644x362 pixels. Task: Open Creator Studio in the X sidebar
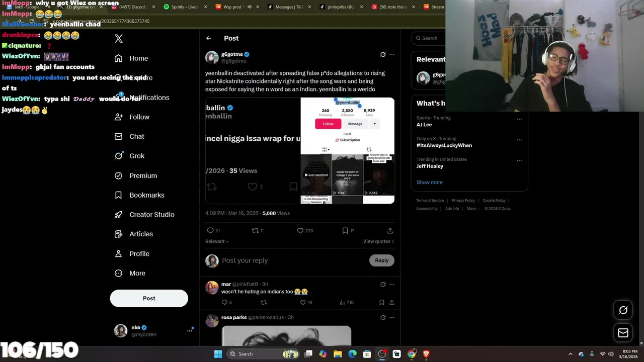click(x=144, y=214)
